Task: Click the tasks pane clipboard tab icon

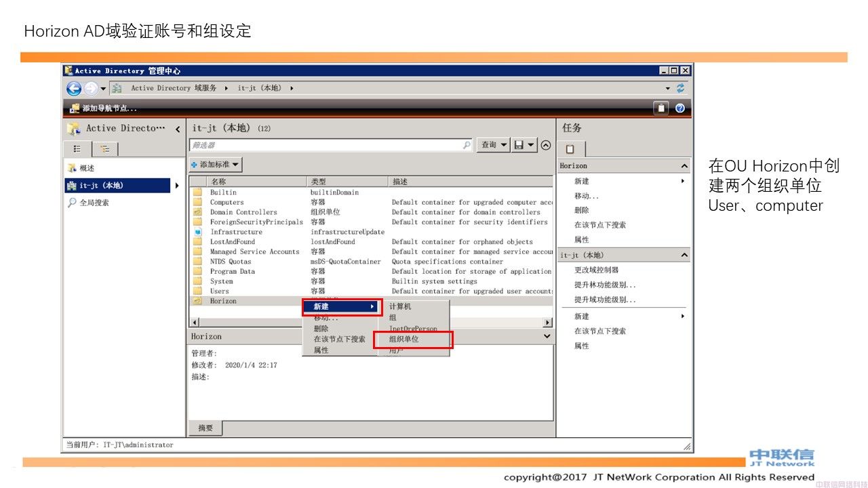Action: point(571,149)
